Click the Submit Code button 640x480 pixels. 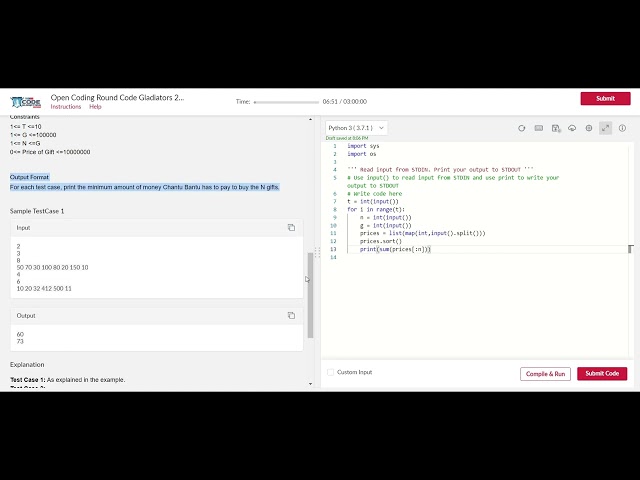(x=602, y=373)
